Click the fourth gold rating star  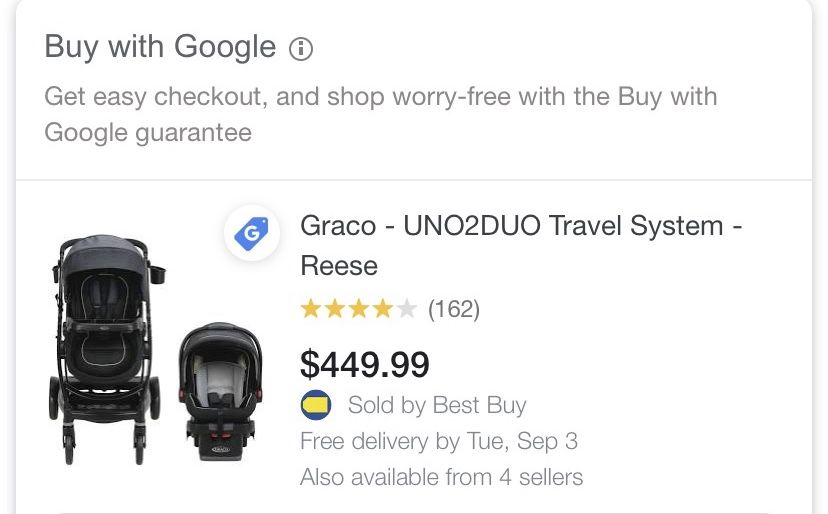382,310
